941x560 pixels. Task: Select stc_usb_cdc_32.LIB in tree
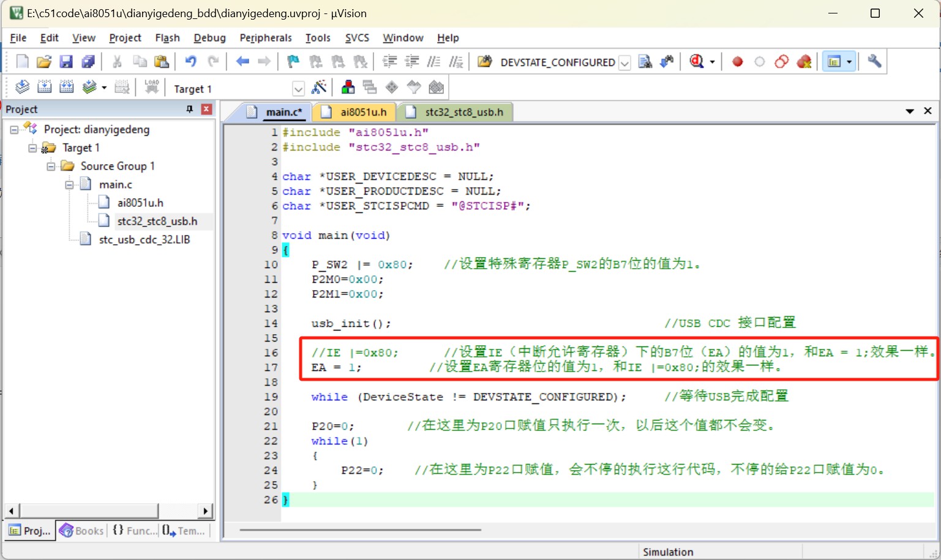pyautogui.click(x=144, y=240)
